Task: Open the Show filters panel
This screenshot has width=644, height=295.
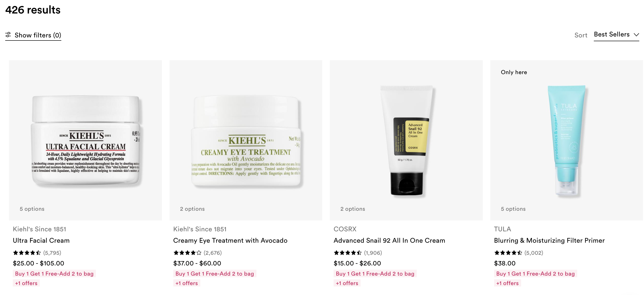Action: 33,35
